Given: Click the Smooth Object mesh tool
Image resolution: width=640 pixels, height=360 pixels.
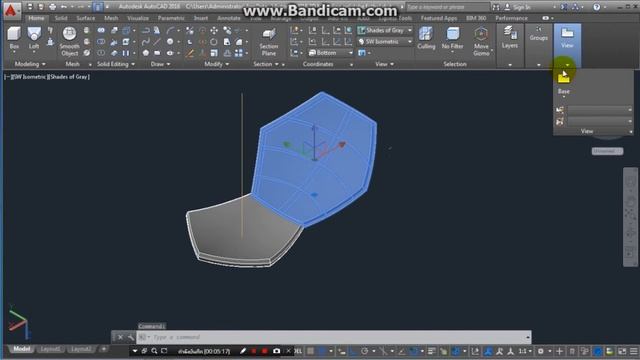Looking at the screenshot, I should pos(69,41).
